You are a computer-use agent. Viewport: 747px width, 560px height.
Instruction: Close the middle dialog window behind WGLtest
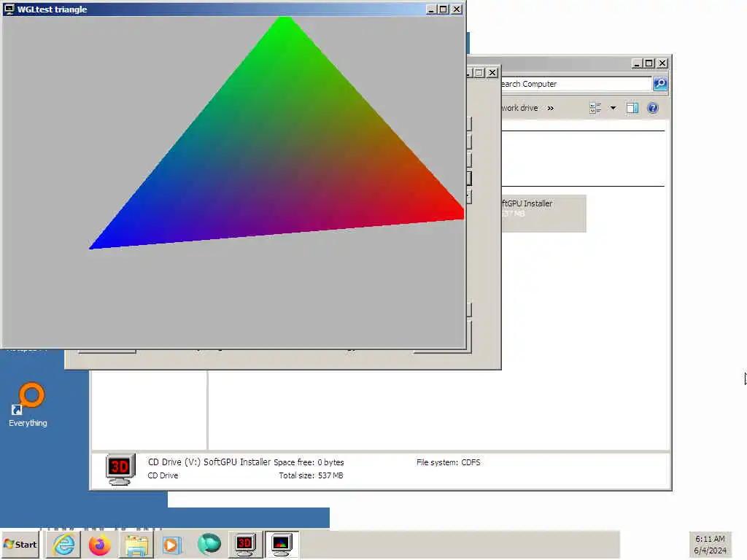492,73
